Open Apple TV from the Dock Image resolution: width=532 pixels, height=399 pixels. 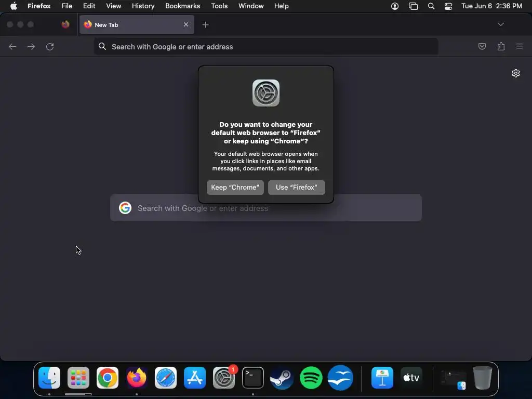[411, 378]
